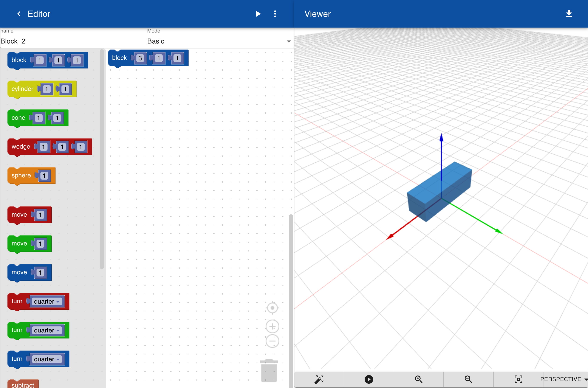Center the workspace with crosshair icon
The width and height of the screenshot is (588, 388).
[x=272, y=308]
